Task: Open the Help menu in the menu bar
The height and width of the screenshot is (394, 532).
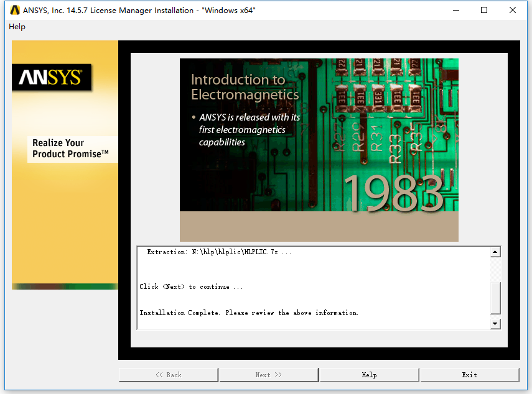Action: [x=17, y=27]
